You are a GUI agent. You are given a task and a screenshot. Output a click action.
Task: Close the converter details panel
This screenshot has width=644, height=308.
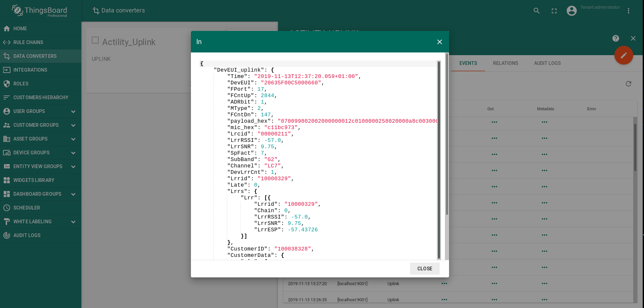[633, 38]
